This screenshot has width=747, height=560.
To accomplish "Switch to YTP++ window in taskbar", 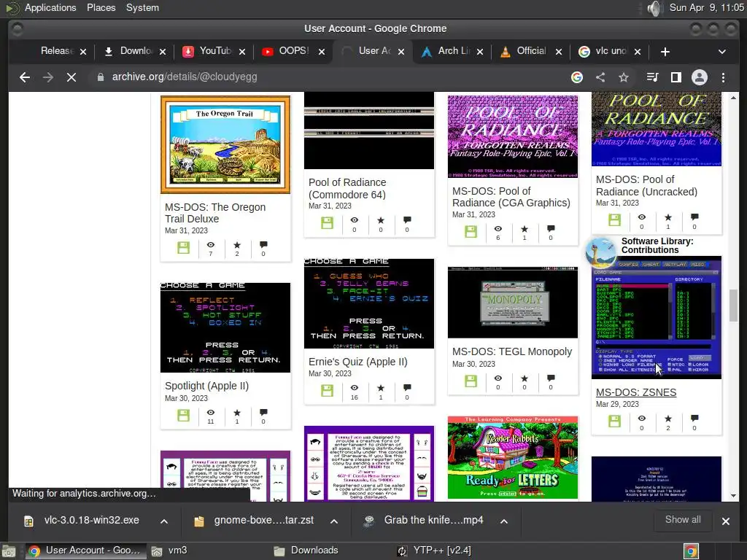I will [434, 551].
